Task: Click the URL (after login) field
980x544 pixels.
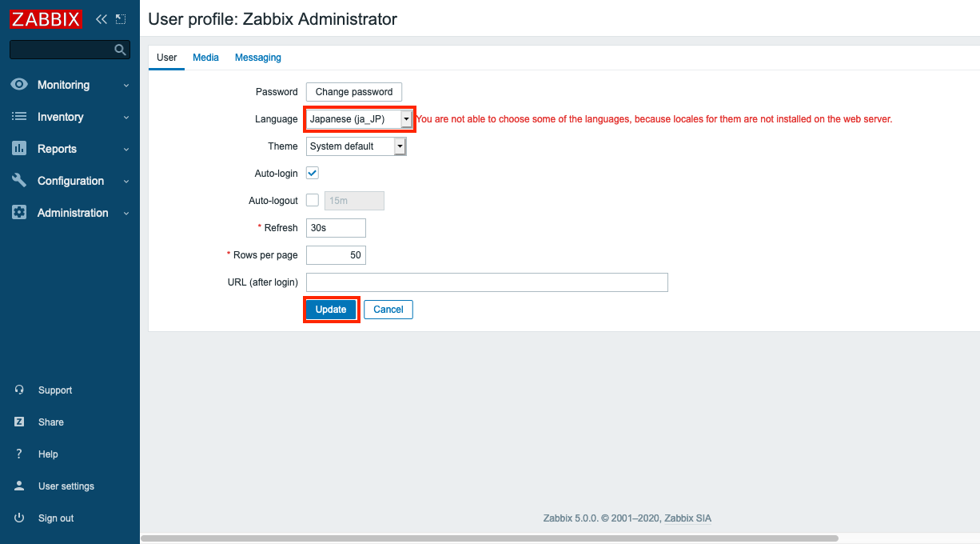Action: [487, 282]
